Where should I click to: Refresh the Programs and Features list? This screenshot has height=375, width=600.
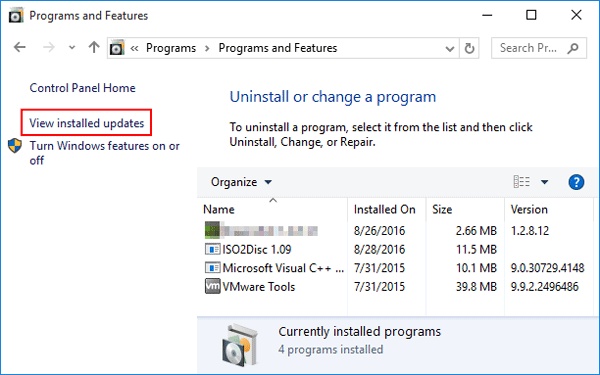click(469, 48)
